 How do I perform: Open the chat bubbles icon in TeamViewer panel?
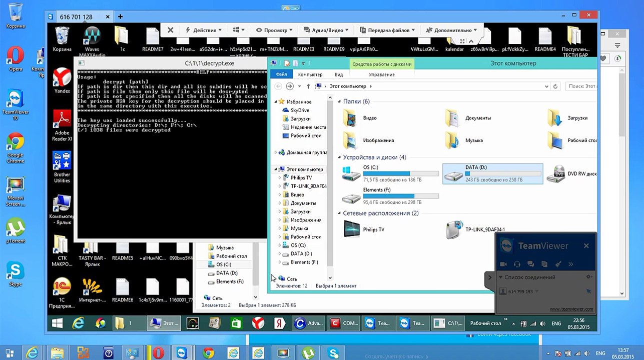531,264
